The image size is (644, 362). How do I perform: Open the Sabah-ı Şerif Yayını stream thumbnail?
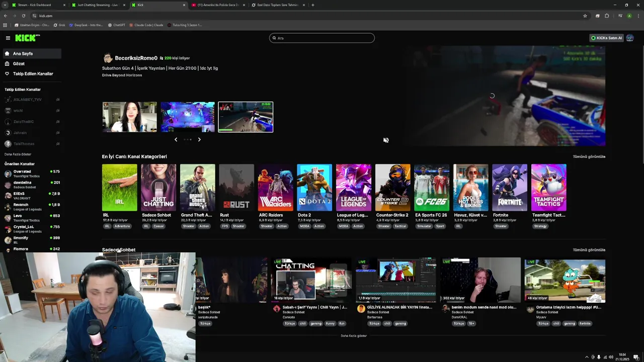pos(311,281)
